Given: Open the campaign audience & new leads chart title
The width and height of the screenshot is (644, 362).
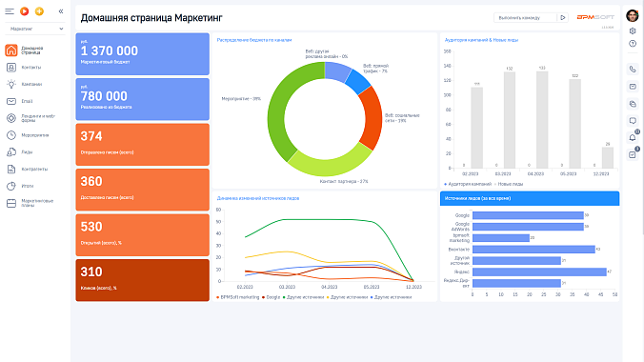Looking at the screenshot, I should [x=481, y=40].
